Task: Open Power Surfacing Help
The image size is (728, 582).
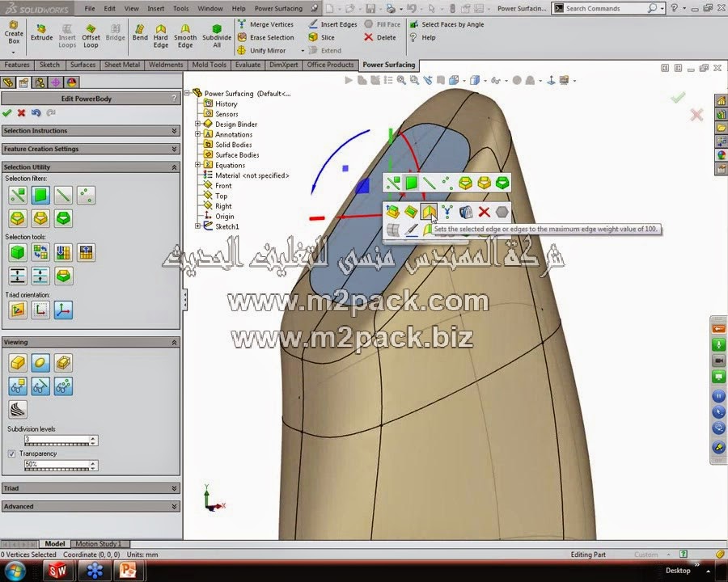Action: click(x=422, y=37)
